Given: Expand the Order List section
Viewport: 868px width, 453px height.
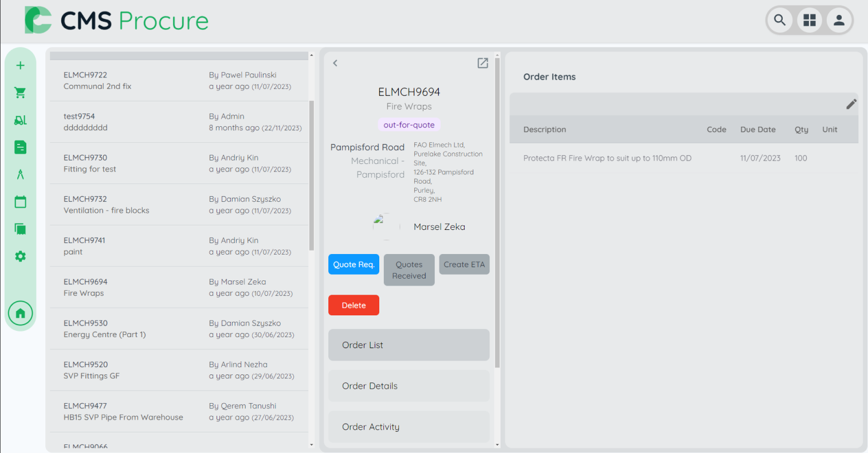Looking at the screenshot, I should point(409,345).
